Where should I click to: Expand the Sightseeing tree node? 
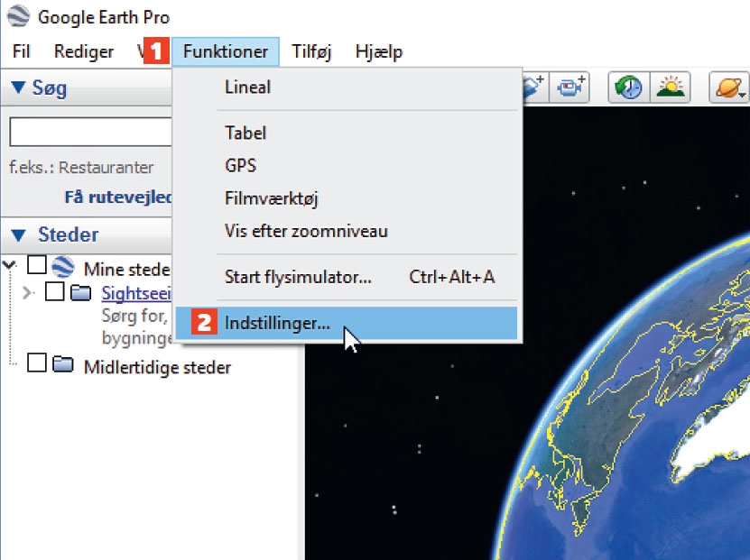click(x=25, y=292)
